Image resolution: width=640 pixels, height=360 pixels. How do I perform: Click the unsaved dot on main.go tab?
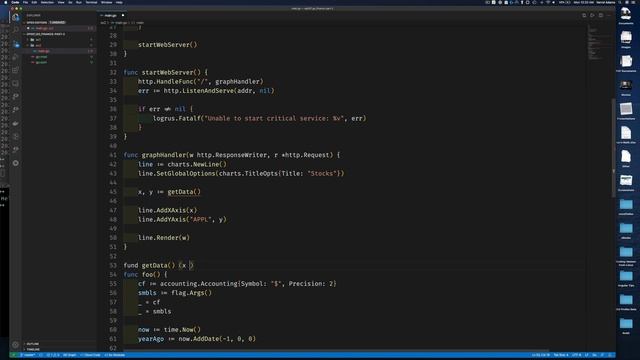pyautogui.click(x=123, y=16)
